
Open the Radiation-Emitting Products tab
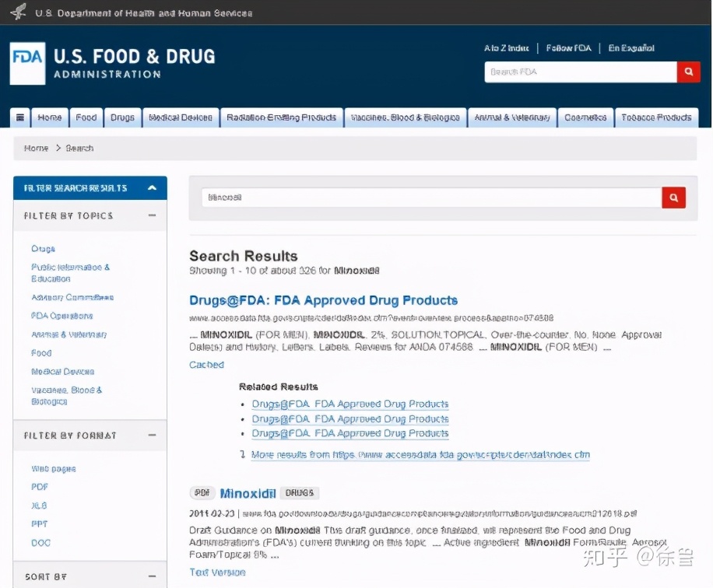pyautogui.click(x=282, y=117)
